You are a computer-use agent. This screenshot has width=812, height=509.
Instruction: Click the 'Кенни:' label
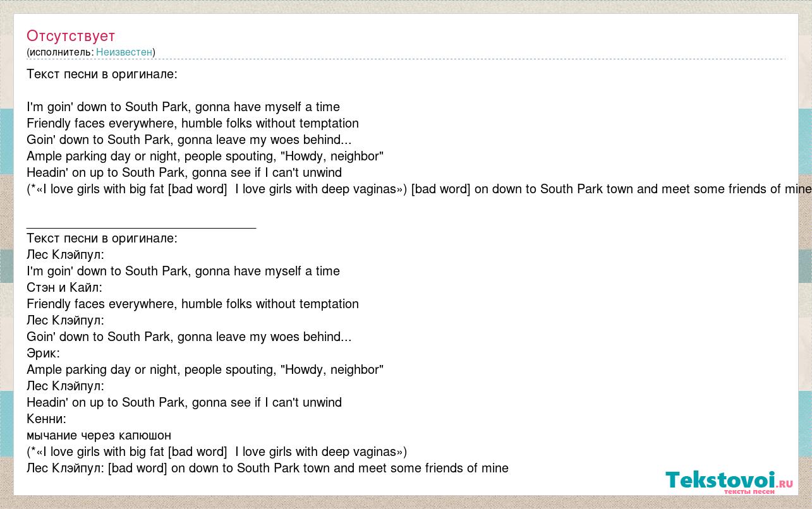pyautogui.click(x=46, y=419)
